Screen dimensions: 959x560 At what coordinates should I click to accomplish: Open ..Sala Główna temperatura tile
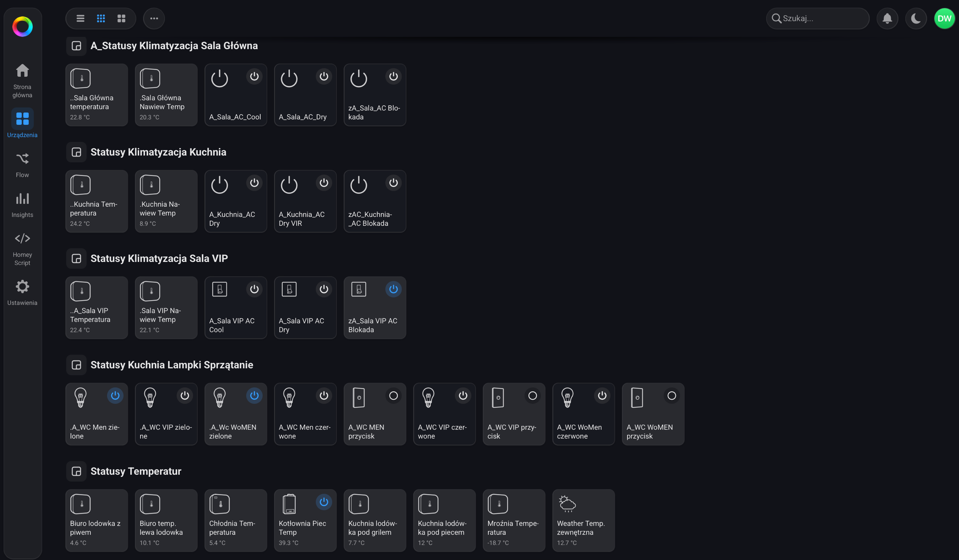pos(97,95)
